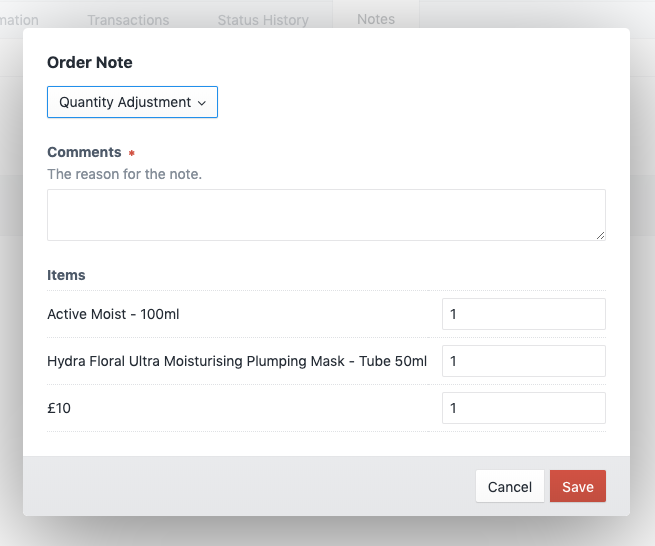
Task: Click the Hydra Floral Ultra Moisturising Mask name
Action: [237, 361]
